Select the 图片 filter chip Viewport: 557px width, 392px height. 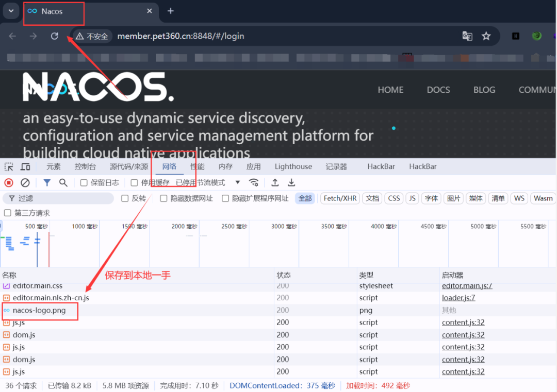click(453, 198)
